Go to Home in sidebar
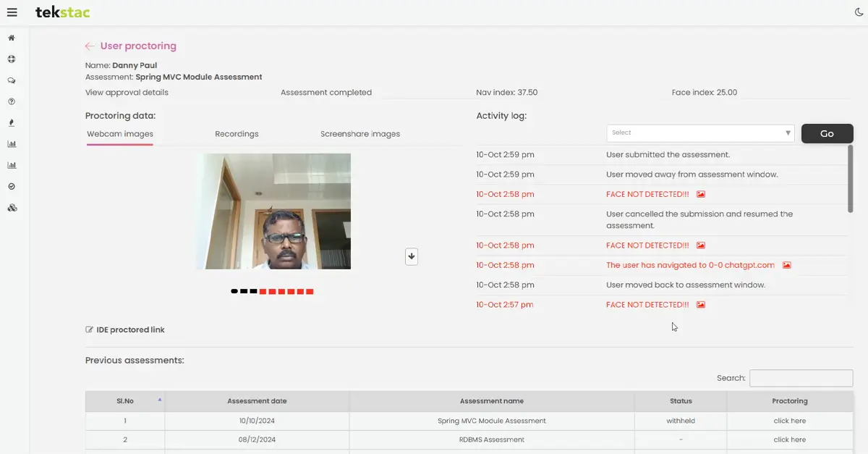 [12, 38]
